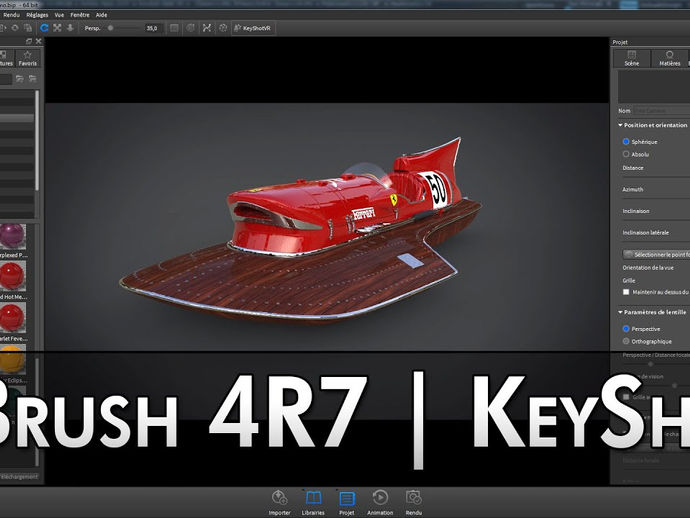Click the Distance label in camera panel
This screenshot has height=518, width=690.
click(633, 168)
